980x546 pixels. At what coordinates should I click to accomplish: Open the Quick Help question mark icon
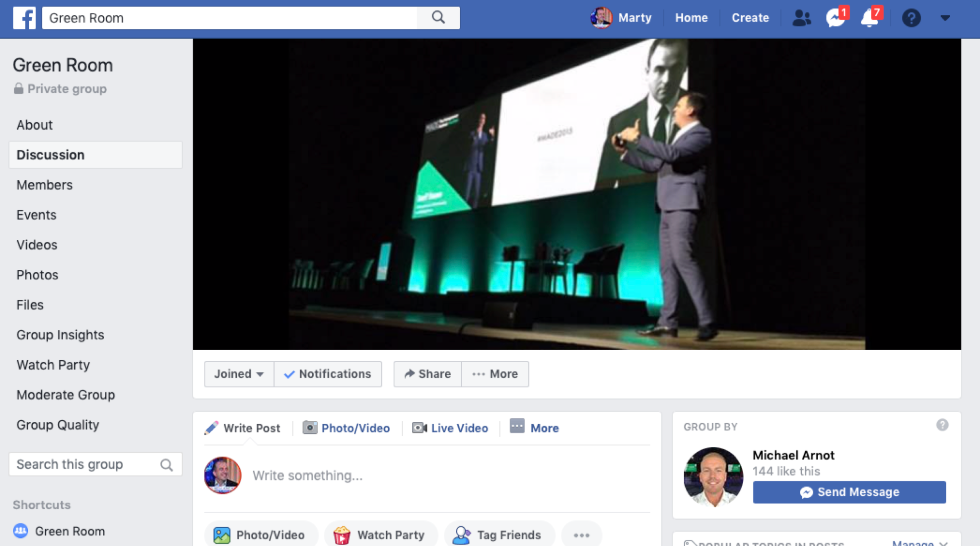[x=911, y=18]
